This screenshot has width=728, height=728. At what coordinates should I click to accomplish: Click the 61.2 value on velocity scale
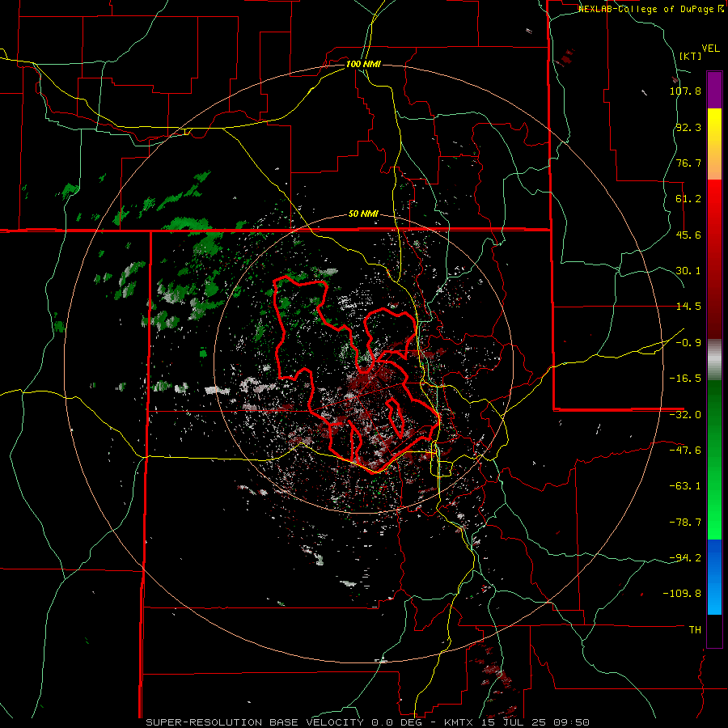tap(688, 199)
